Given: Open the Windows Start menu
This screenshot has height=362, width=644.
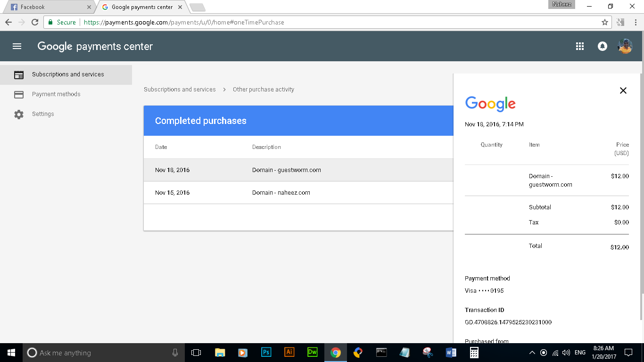Looking at the screenshot, I should pyautogui.click(x=11, y=353).
